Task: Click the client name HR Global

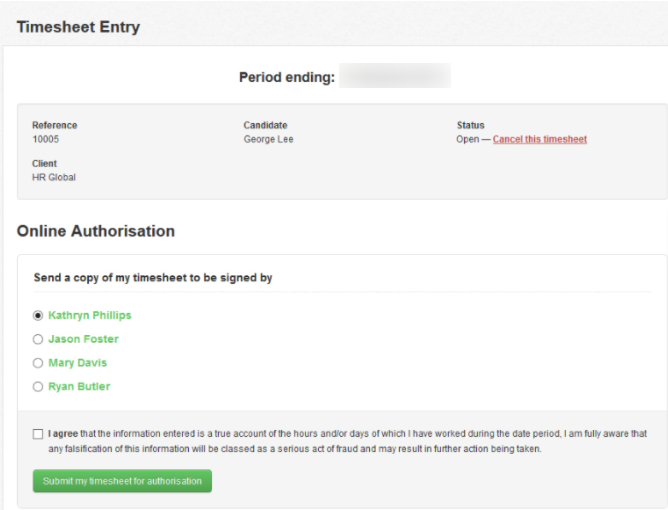Action: pos(54,177)
